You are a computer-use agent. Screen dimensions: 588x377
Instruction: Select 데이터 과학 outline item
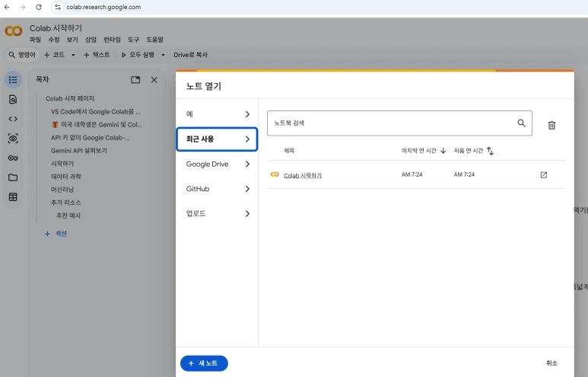[65, 177]
